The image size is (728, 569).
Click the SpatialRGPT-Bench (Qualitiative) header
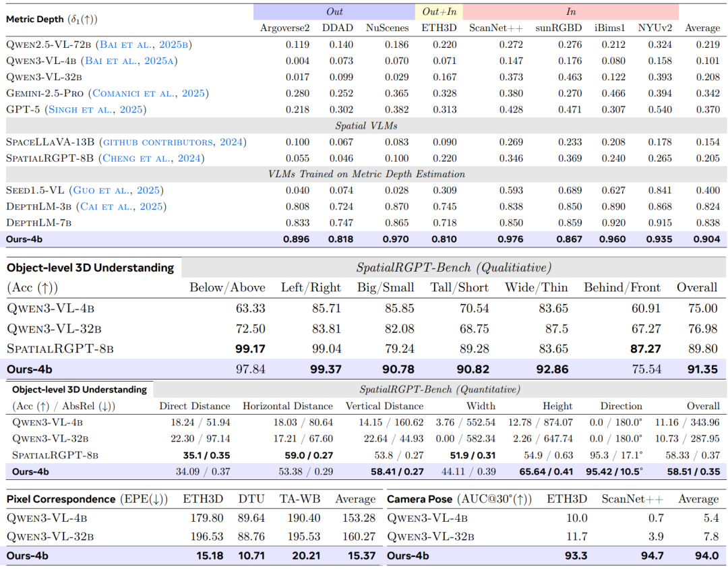click(454, 268)
